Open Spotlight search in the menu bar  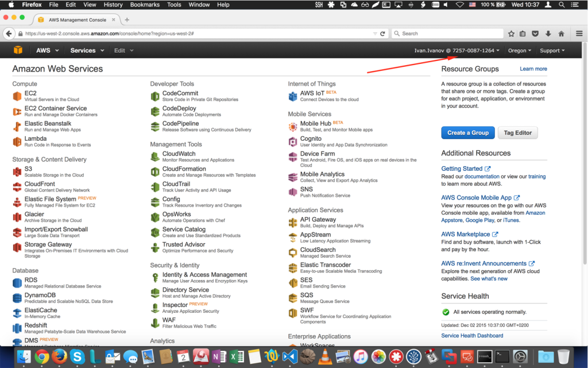(562, 5)
